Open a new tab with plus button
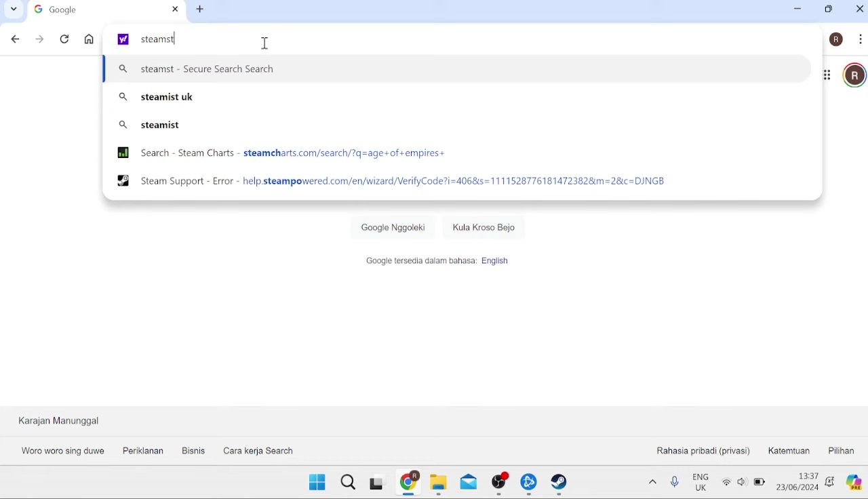Viewport: 868px width, 499px height. coord(199,9)
